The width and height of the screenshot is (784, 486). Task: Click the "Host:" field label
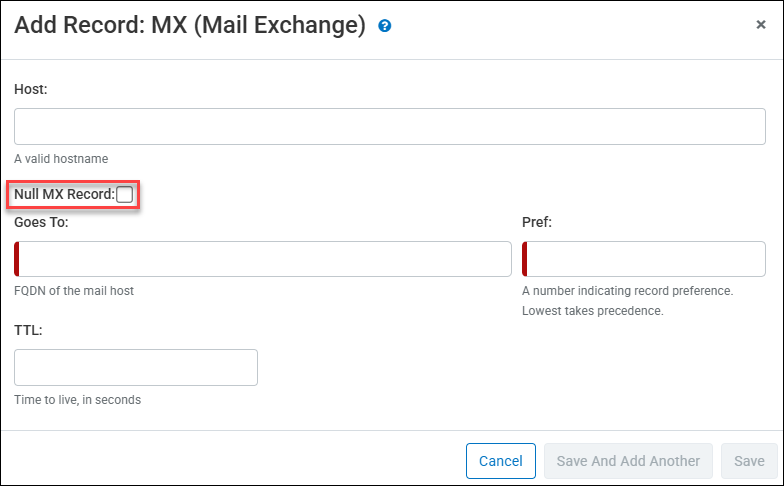click(31, 89)
